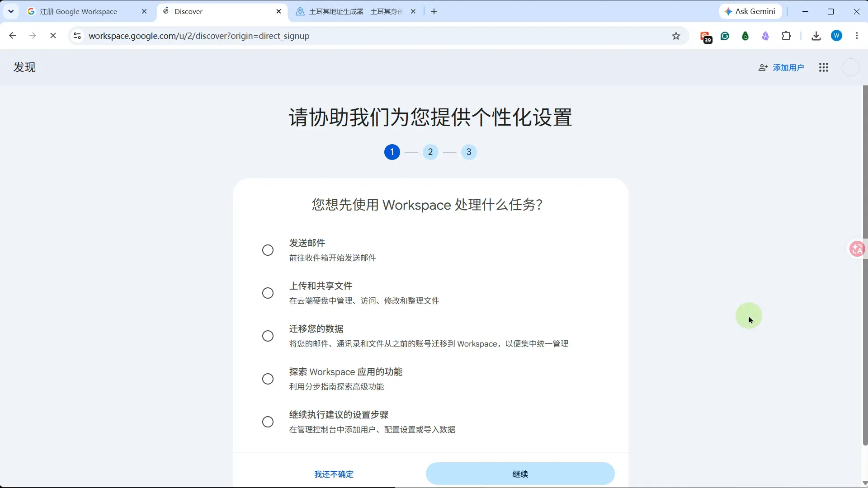Close the Discover tab
This screenshot has width=868, height=488.
(x=278, y=11)
